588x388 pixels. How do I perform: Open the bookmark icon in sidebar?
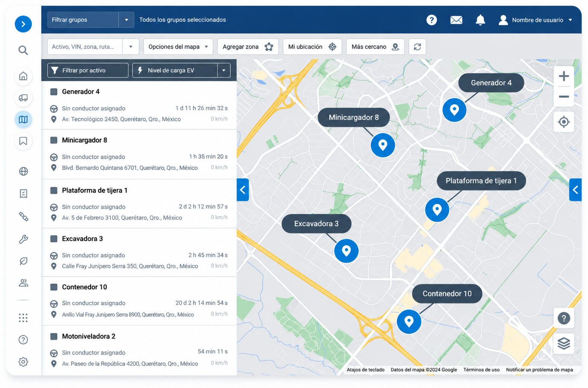(x=23, y=141)
